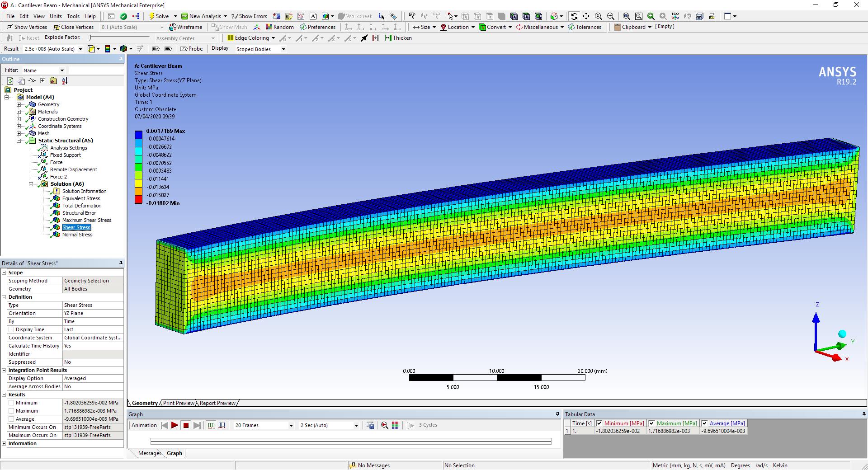Enable Wireframe display mode
This screenshot has width=868, height=470.
[185, 27]
